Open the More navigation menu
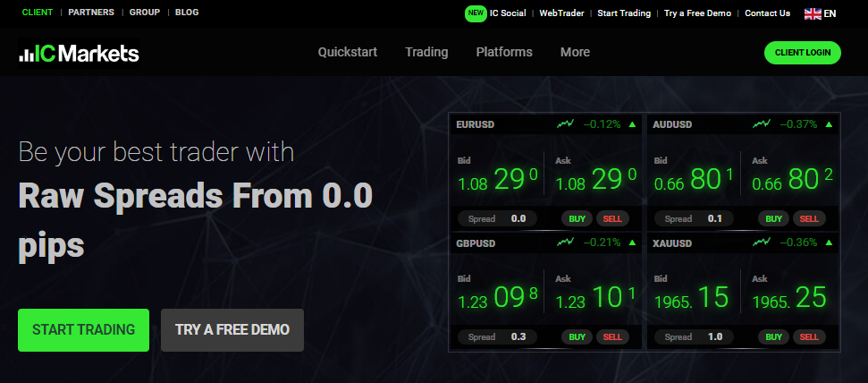The image size is (868, 383). [575, 52]
